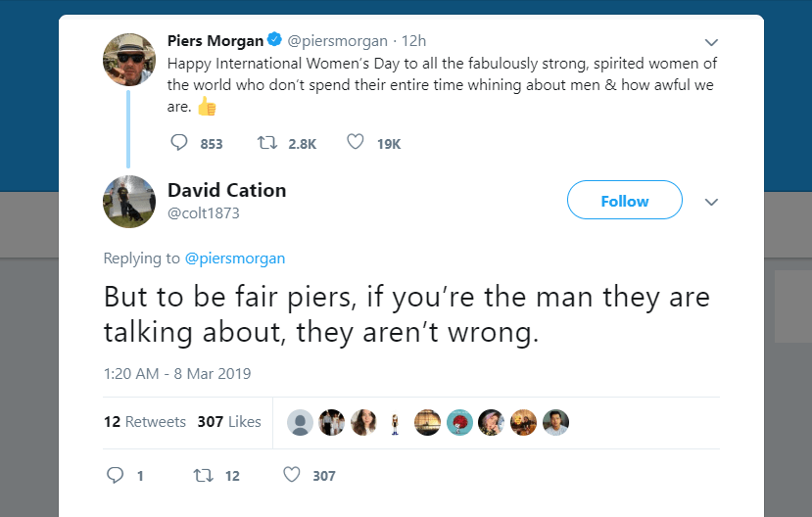Reply to Piers Morgan's tweet
This screenshot has height=517, width=812.
pos(179,143)
